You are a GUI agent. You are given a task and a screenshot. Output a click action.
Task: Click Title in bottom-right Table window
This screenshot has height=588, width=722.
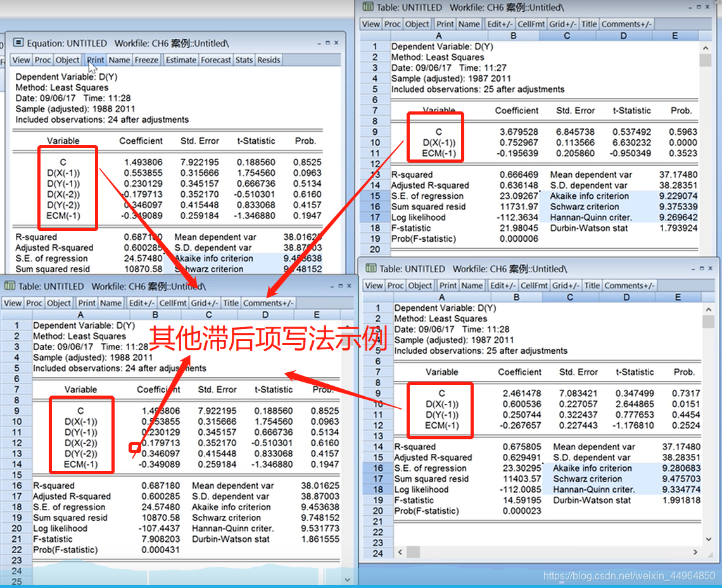tap(592, 285)
